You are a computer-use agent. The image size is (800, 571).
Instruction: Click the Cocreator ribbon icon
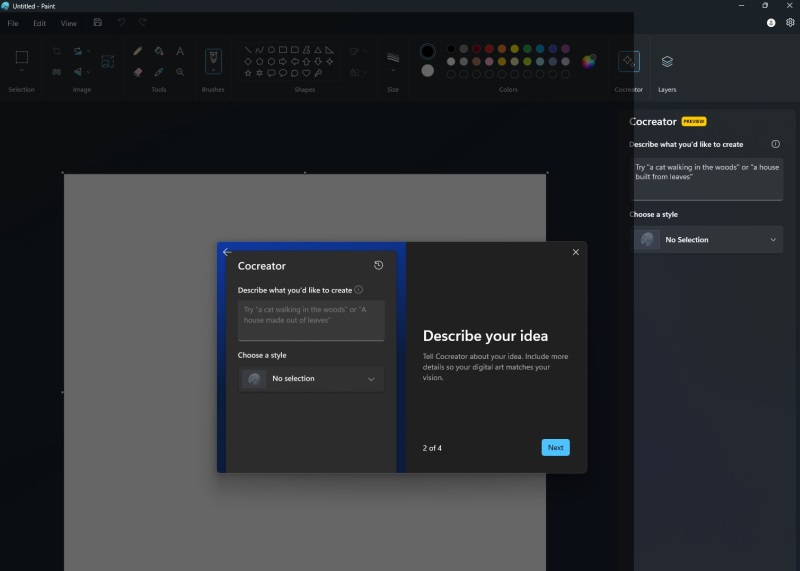coord(628,62)
